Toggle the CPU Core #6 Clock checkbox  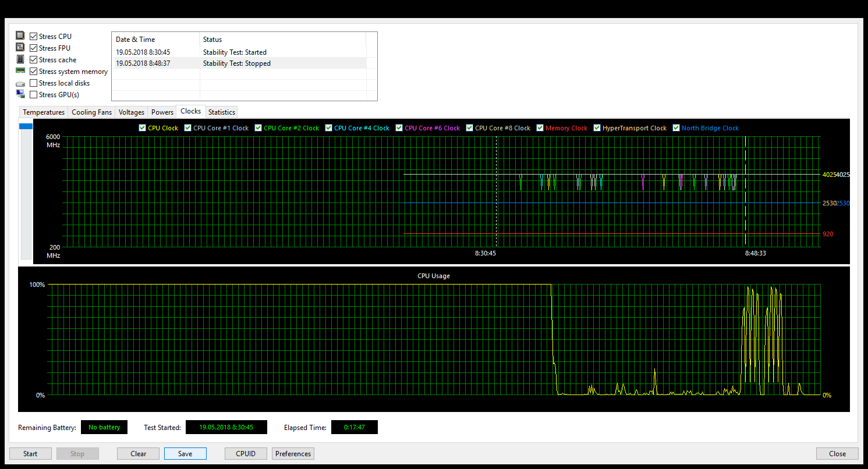(399, 128)
